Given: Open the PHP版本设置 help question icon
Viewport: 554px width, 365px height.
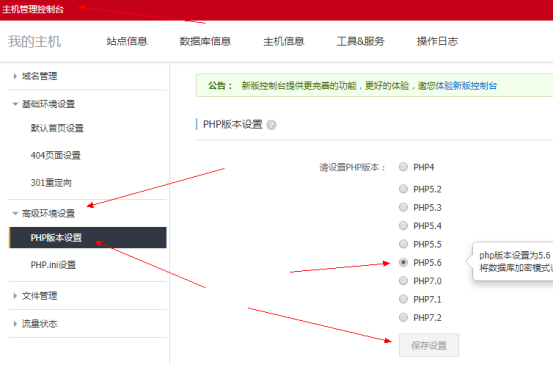Looking at the screenshot, I should tap(271, 125).
